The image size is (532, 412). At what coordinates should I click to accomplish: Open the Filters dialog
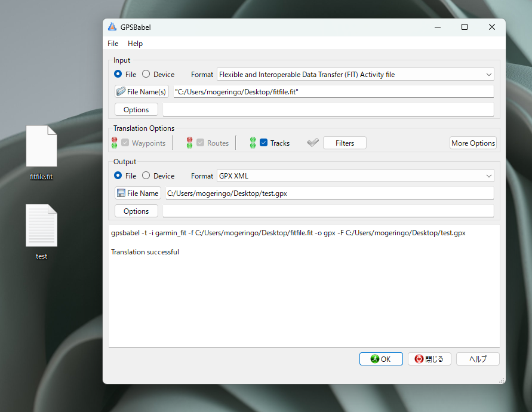tap(345, 143)
